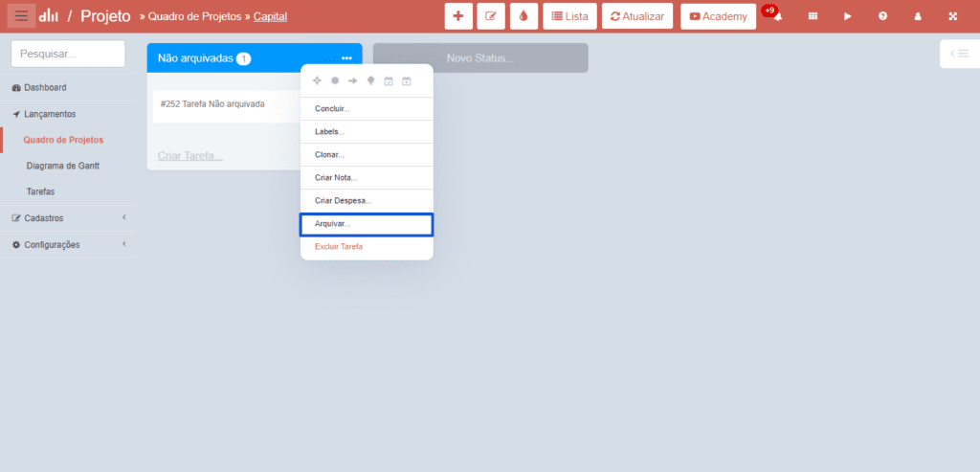Expand the Configurações sidebar section
Screen dimensions: 980x472
pyautogui.click(x=68, y=244)
